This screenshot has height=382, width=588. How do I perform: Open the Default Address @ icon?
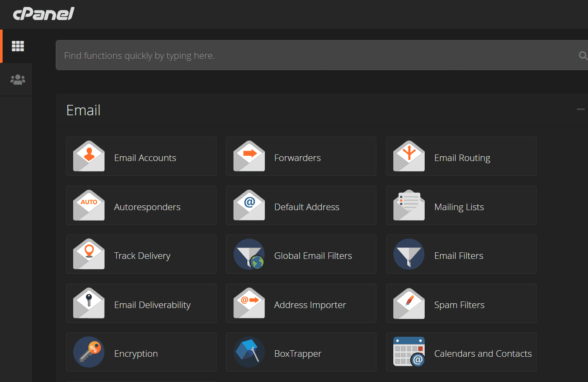point(249,205)
